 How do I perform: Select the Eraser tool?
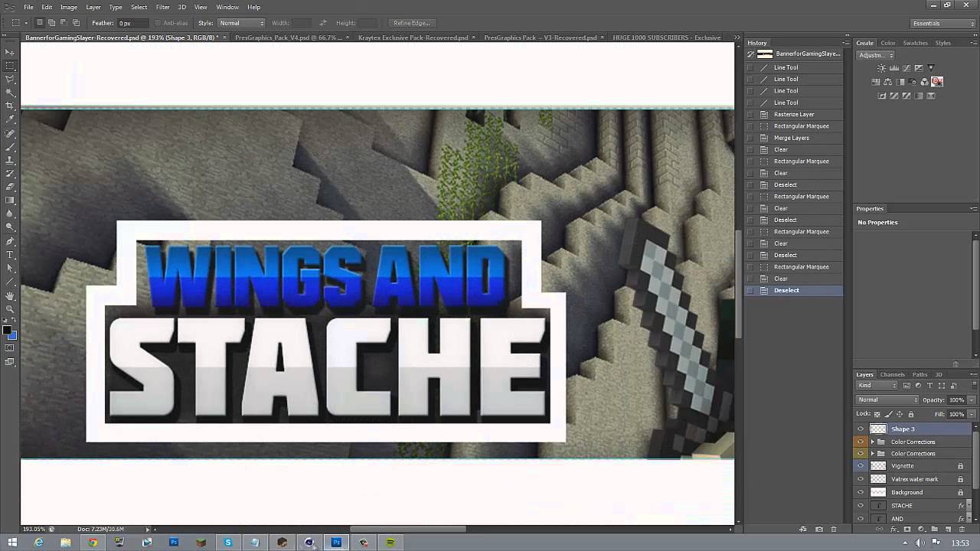click(x=10, y=187)
